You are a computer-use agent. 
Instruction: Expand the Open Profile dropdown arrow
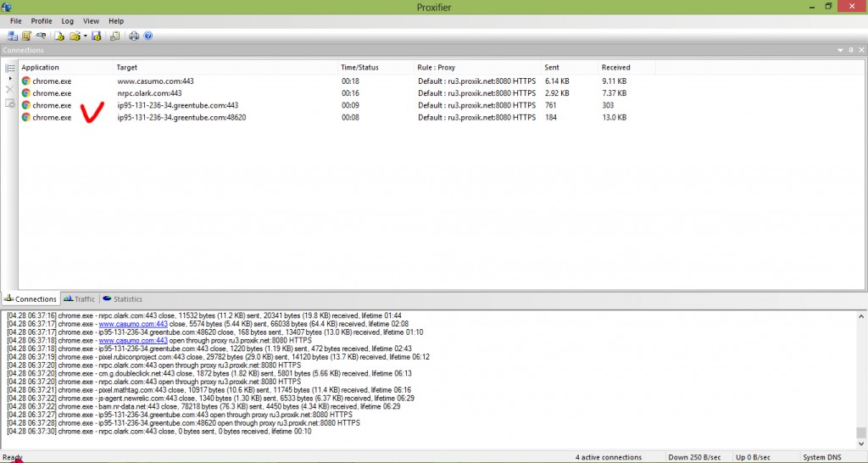click(86, 36)
